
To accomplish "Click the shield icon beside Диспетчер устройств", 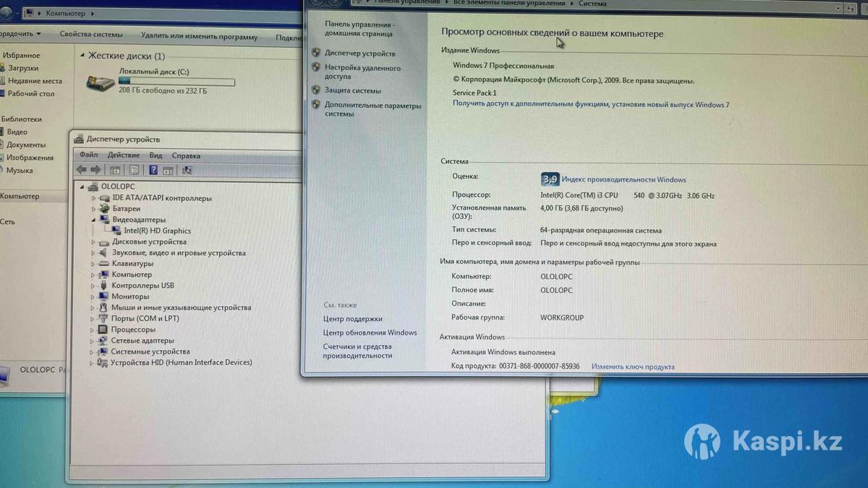I will click(x=316, y=53).
